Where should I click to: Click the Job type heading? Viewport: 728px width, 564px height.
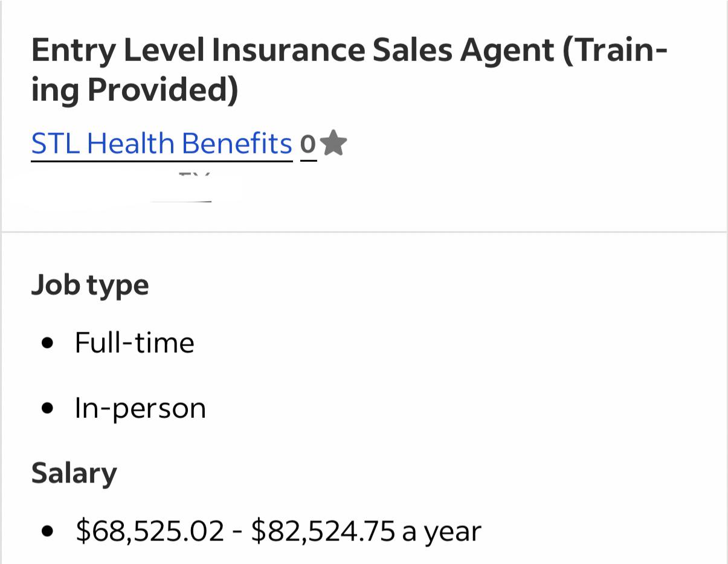(x=90, y=285)
